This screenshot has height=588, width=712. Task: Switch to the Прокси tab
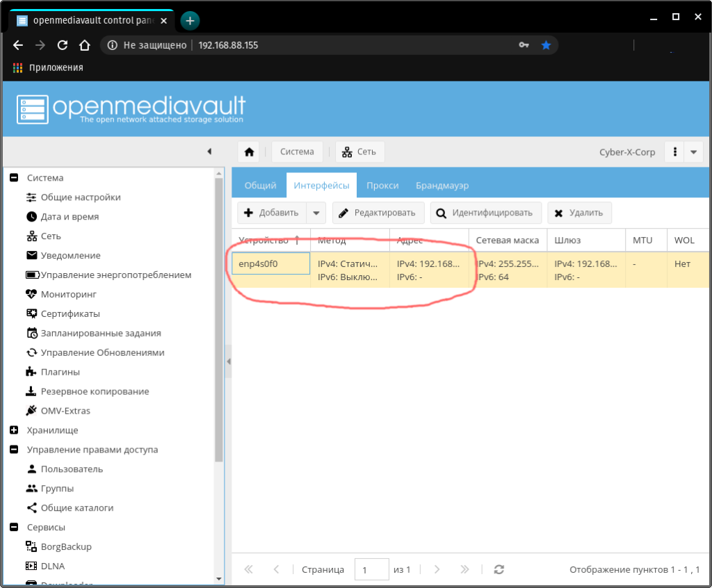coord(382,186)
